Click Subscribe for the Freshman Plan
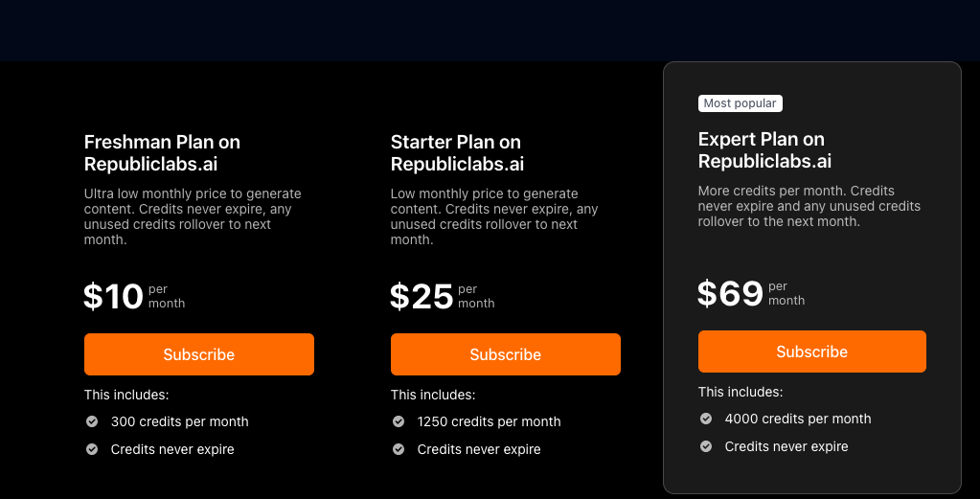This screenshot has width=980, height=499. coord(199,354)
